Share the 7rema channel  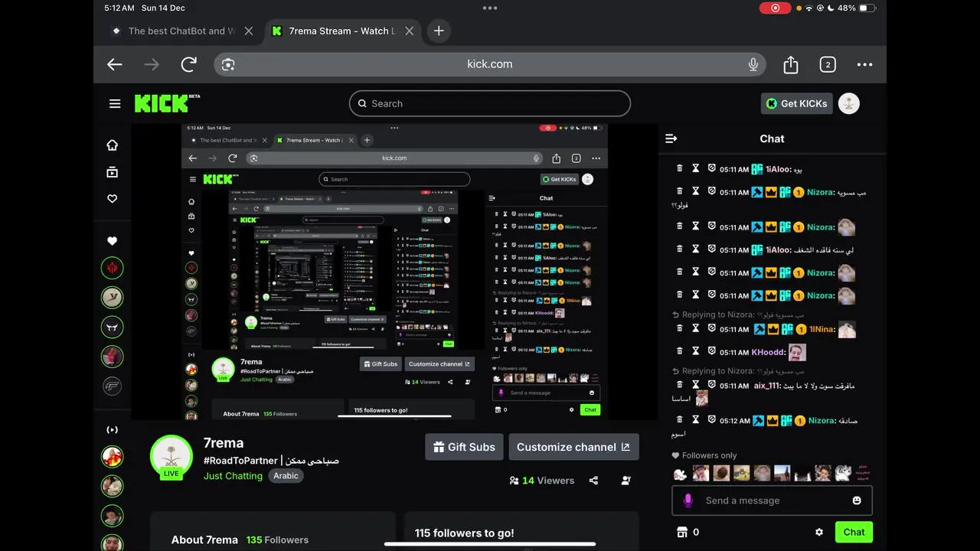point(593,481)
